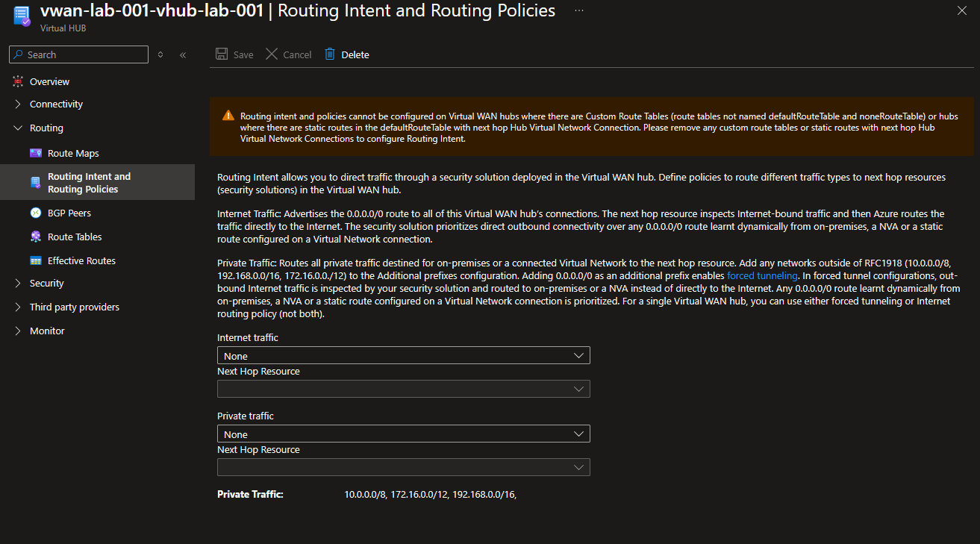Expand the Security section
Screen dimensions: 980x544
tap(18, 283)
